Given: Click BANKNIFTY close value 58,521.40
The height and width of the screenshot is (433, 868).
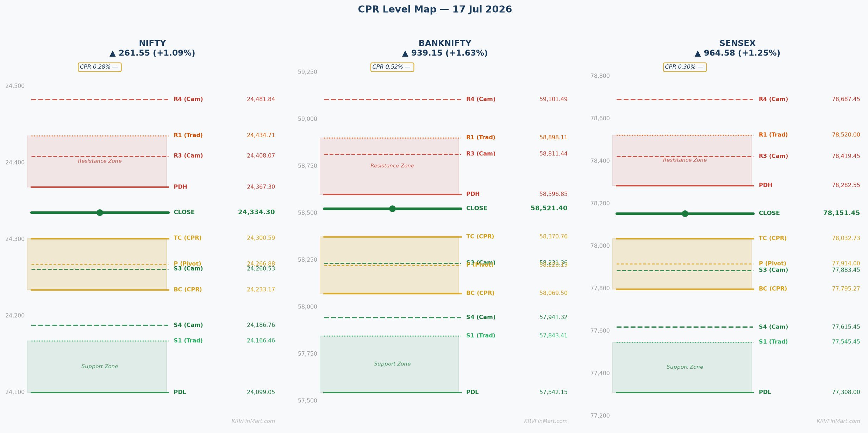Looking at the screenshot, I should [549, 208].
